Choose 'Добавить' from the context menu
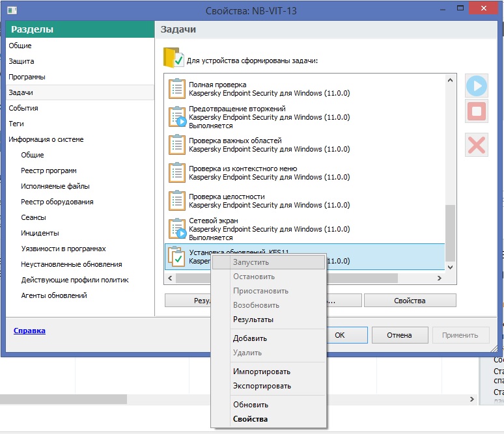 (250, 338)
